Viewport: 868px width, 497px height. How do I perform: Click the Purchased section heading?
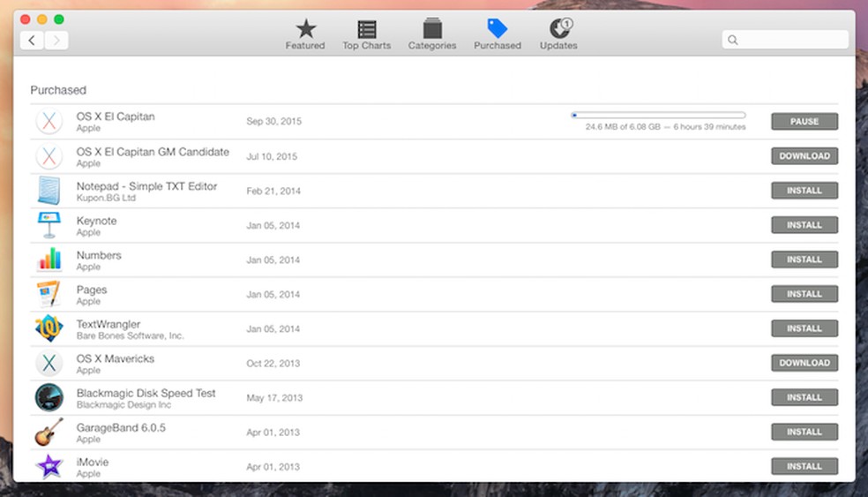point(58,90)
